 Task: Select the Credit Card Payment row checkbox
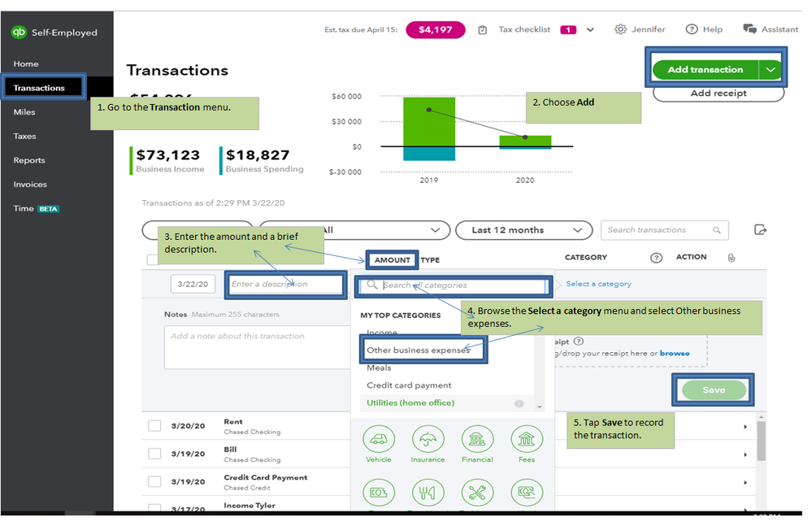[154, 481]
